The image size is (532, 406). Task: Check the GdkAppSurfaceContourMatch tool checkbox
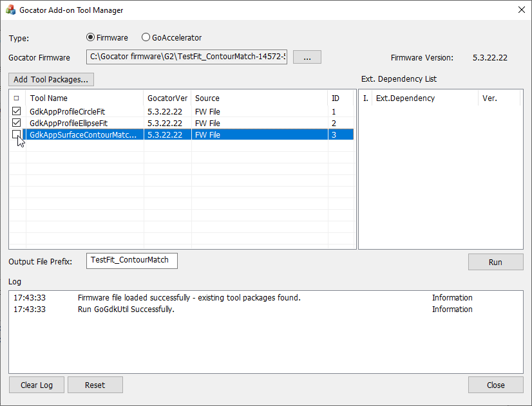pos(16,134)
